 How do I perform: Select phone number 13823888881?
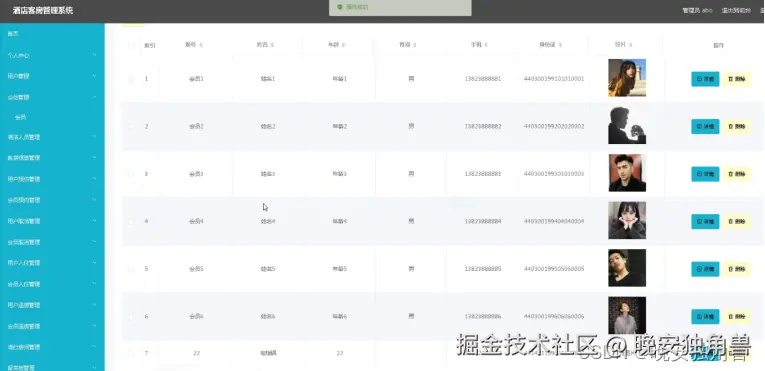pos(483,79)
